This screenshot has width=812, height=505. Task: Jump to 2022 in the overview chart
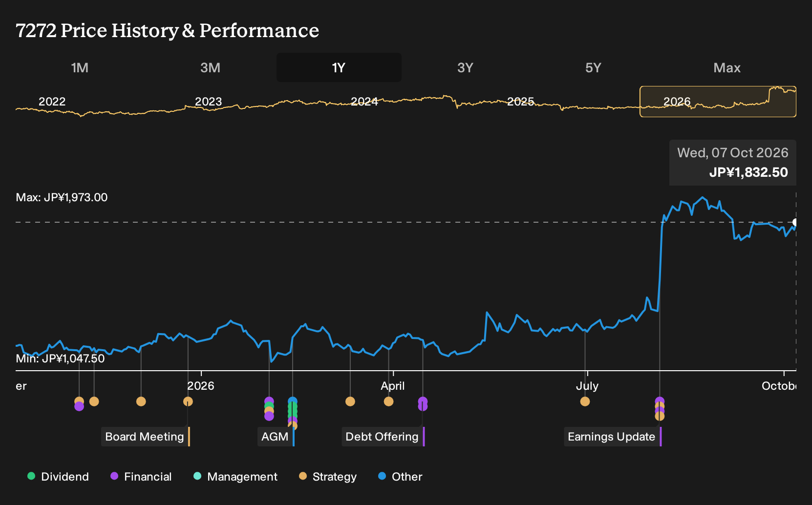pos(52,102)
